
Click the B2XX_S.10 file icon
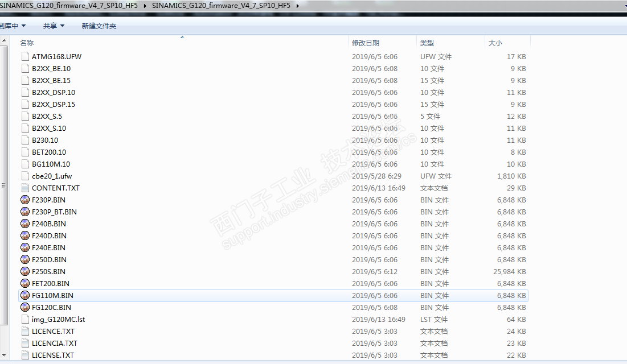[x=25, y=129]
